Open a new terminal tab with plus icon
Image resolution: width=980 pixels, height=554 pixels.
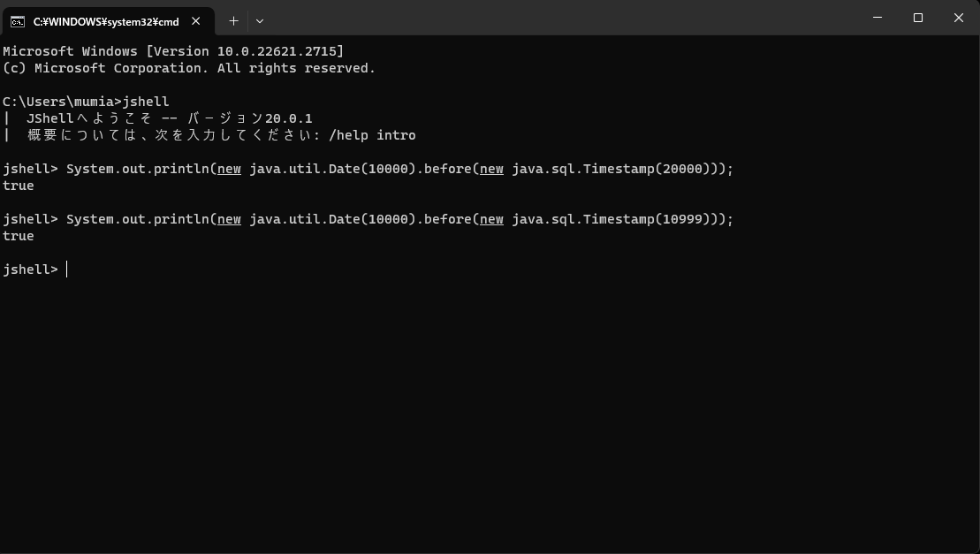(233, 20)
